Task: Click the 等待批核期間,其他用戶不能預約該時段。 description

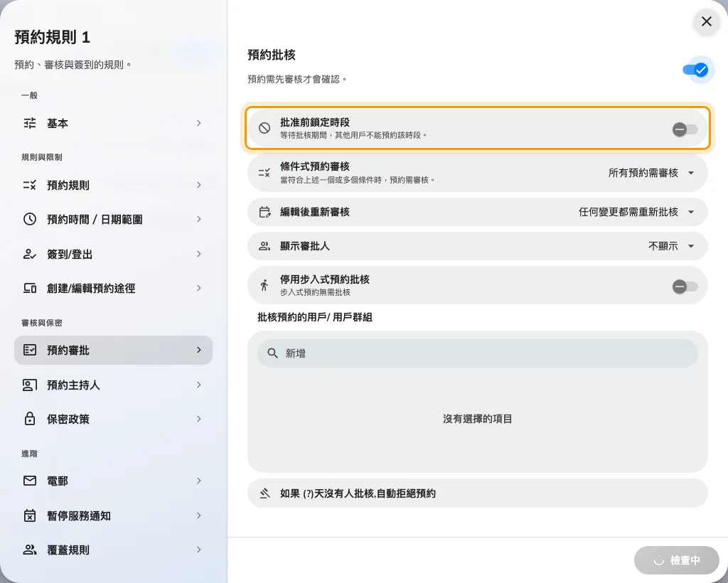Action: (x=353, y=135)
